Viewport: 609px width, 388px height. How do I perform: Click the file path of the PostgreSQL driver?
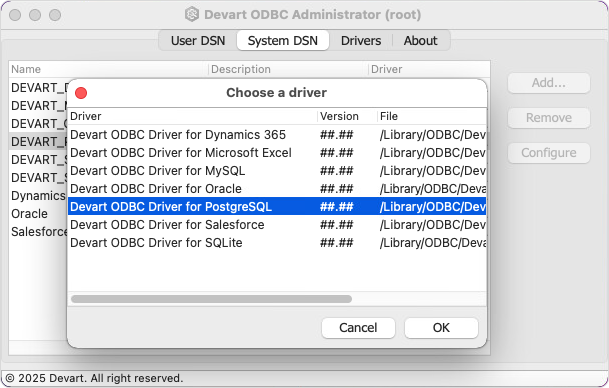click(x=433, y=207)
